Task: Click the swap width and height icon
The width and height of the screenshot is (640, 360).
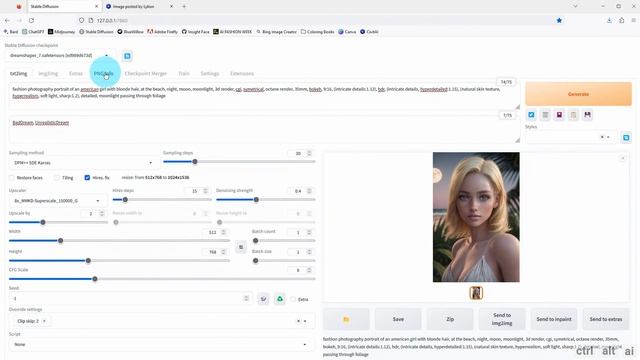Action: (241, 247)
